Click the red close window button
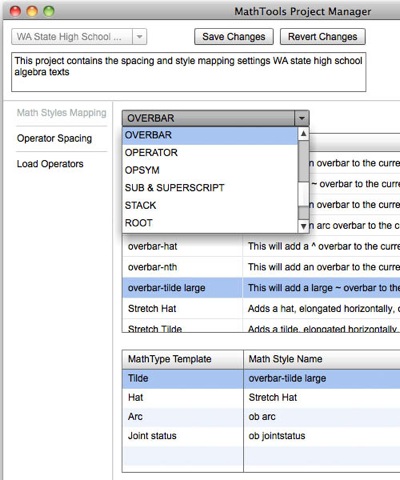400x480 pixels. [x=15, y=11]
